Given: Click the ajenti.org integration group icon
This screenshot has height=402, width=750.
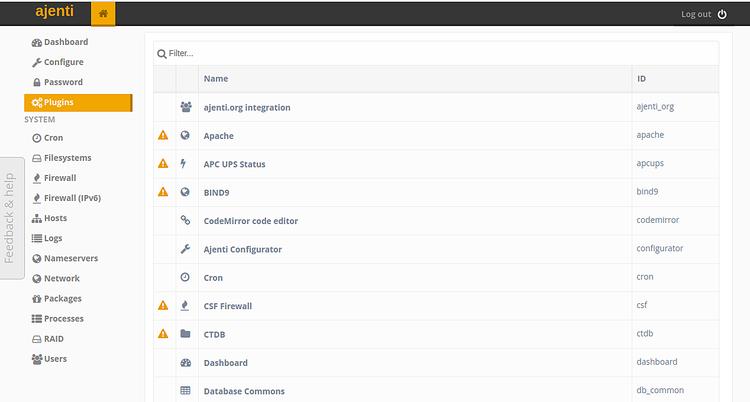Looking at the screenshot, I should tap(186, 107).
